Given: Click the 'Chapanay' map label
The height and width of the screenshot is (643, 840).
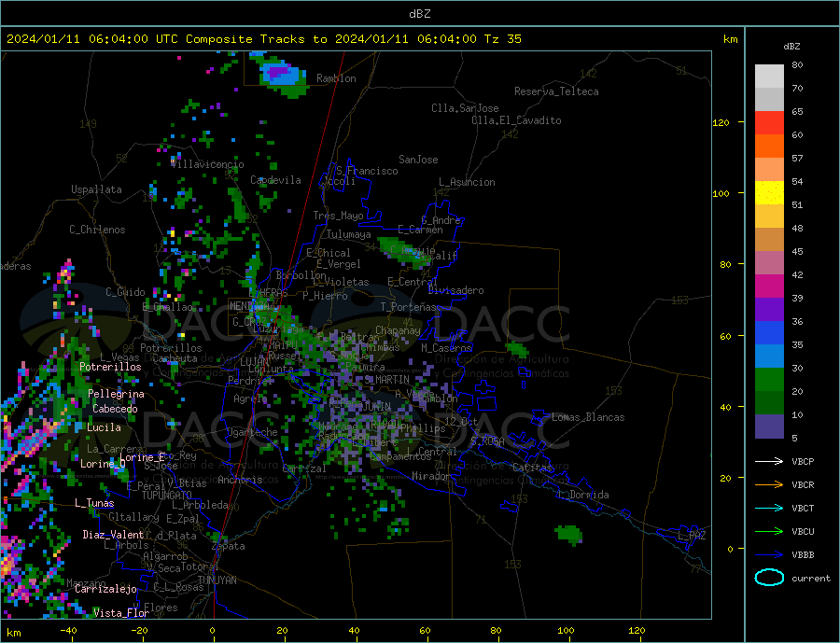Looking at the screenshot, I should tap(398, 330).
